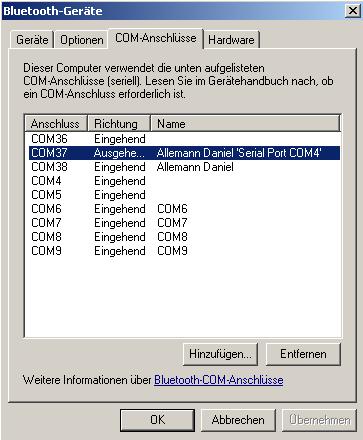This screenshot has height=440, width=363.
Task: Click the COM7 value in Name column
Action: 172,223
